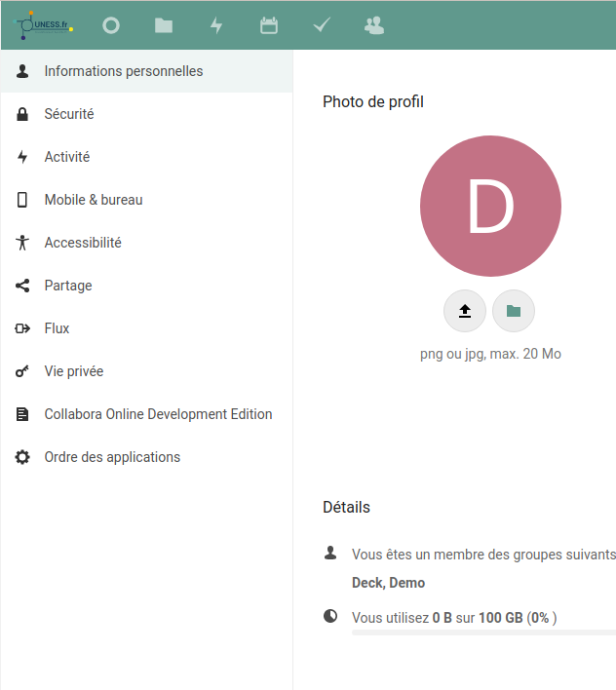Choose profile picture from Files
This screenshot has width=616, height=690.
tap(514, 311)
